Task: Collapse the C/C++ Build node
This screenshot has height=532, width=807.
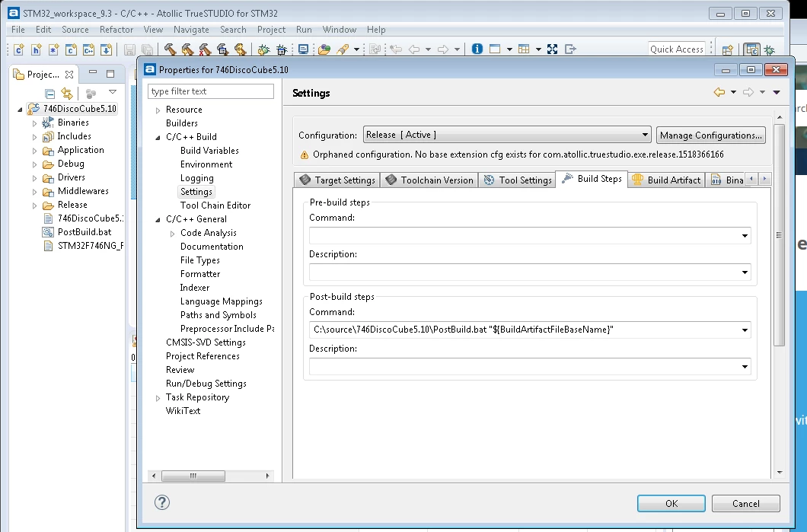Action: (158, 137)
